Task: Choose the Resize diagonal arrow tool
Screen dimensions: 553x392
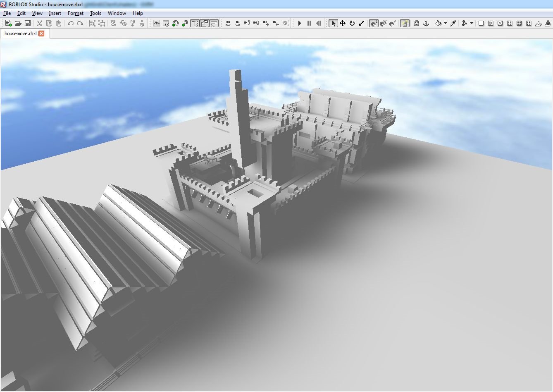Action: (362, 24)
